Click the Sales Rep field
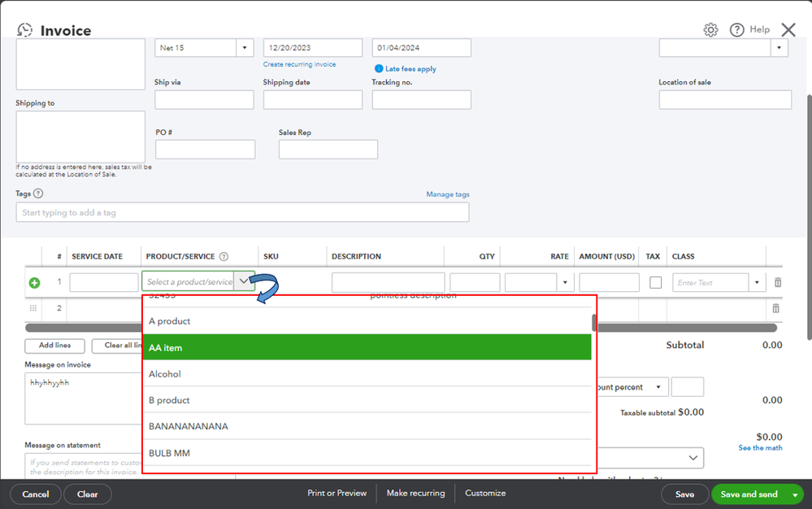 pyautogui.click(x=328, y=149)
